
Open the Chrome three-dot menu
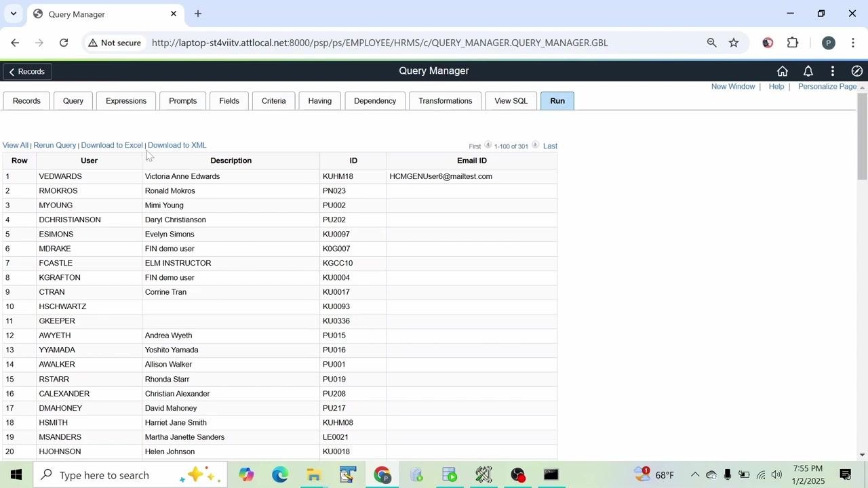853,43
